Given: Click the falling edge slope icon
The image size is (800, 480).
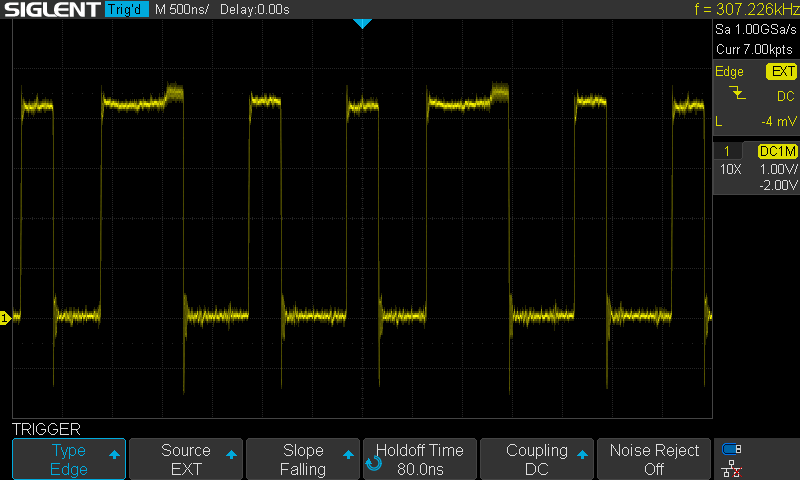Looking at the screenshot, I should coord(737,93).
